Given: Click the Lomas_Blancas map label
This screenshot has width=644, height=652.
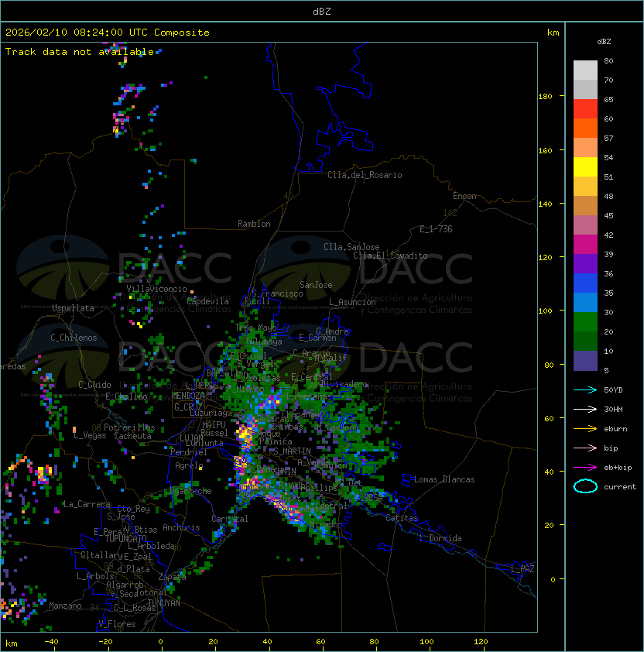Looking at the screenshot, I should 444,479.
